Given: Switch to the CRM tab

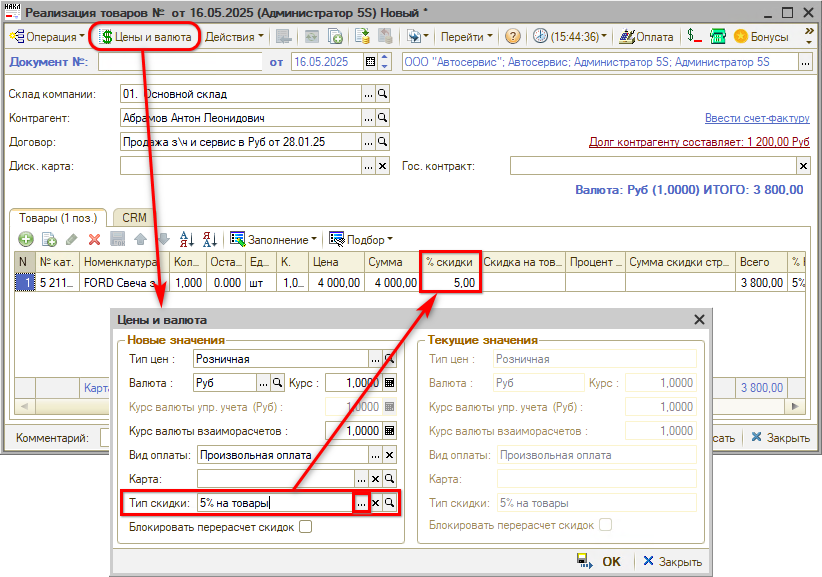Looking at the screenshot, I should [x=133, y=217].
